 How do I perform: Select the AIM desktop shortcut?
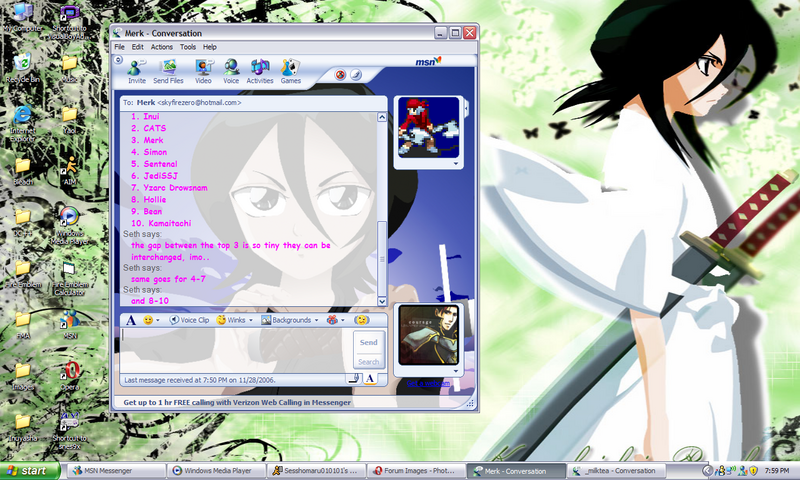70,171
